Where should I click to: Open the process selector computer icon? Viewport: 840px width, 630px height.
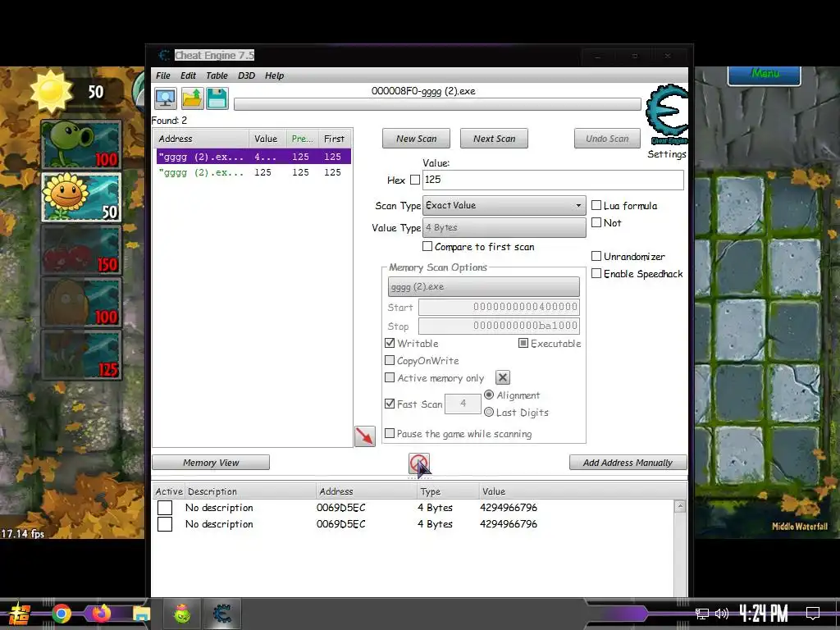(x=165, y=98)
